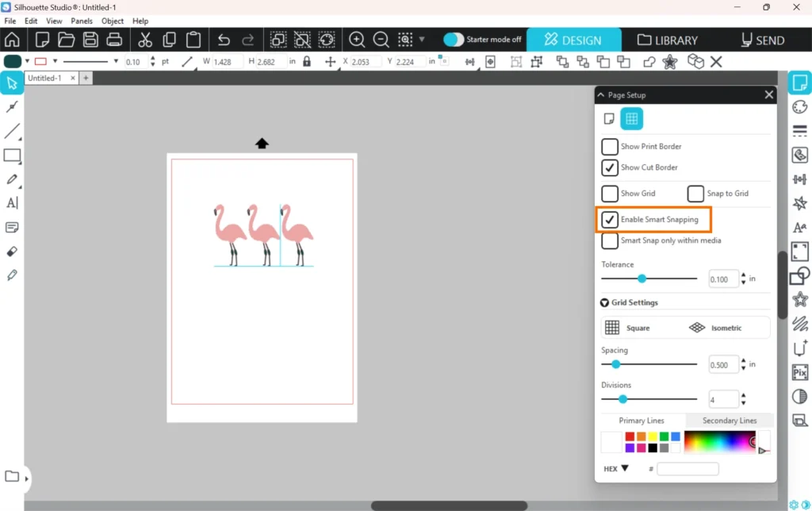The height and width of the screenshot is (511, 812).
Task: Open the Panels menu
Action: click(81, 21)
